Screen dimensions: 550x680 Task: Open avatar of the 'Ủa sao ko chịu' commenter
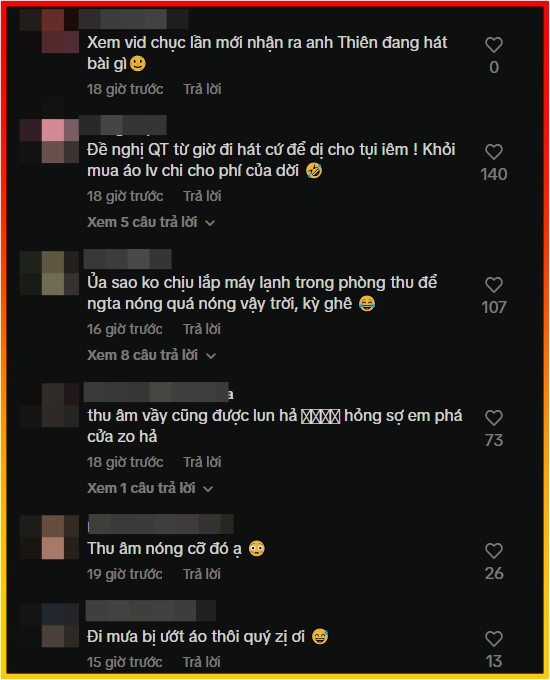pyautogui.click(x=49, y=273)
